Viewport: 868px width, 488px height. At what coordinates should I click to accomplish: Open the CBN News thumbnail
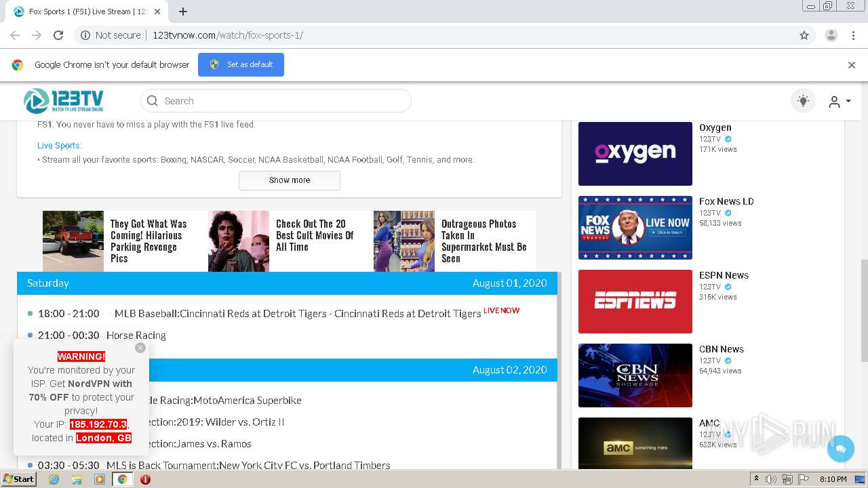click(635, 375)
